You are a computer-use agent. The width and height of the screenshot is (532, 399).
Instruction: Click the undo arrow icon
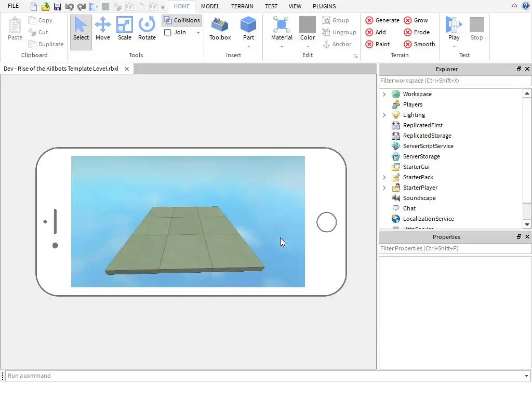[x=69, y=6]
